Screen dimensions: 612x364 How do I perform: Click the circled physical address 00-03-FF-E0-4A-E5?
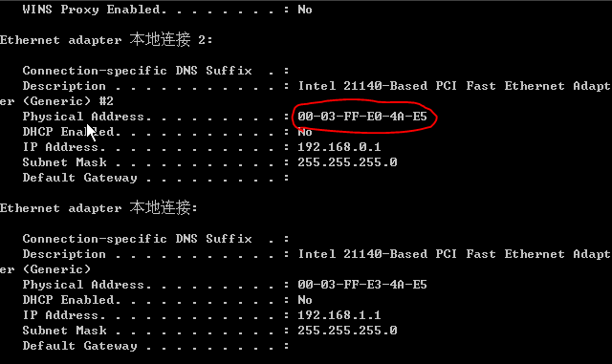(362, 117)
